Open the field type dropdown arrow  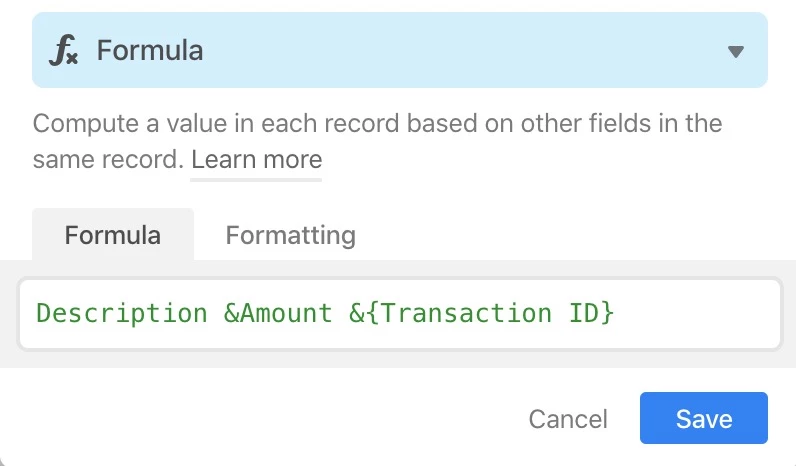(736, 51)
